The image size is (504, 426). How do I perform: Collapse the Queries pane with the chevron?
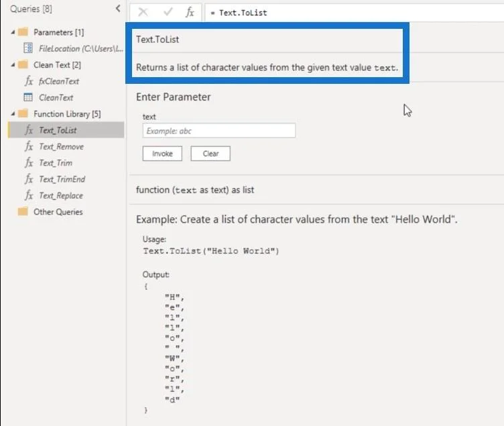[118, 8]
